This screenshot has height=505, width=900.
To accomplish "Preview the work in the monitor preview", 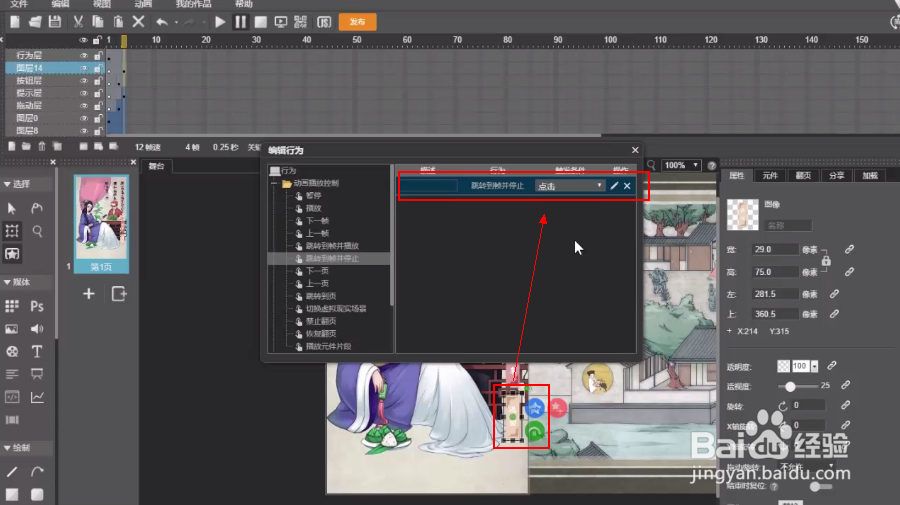I will 281,22.
